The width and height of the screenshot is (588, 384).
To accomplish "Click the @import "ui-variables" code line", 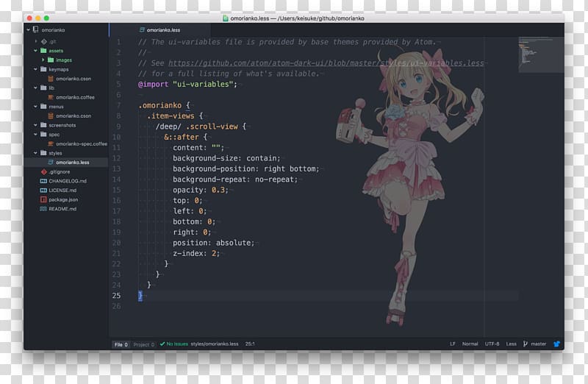I will click(x=187, y=85).
